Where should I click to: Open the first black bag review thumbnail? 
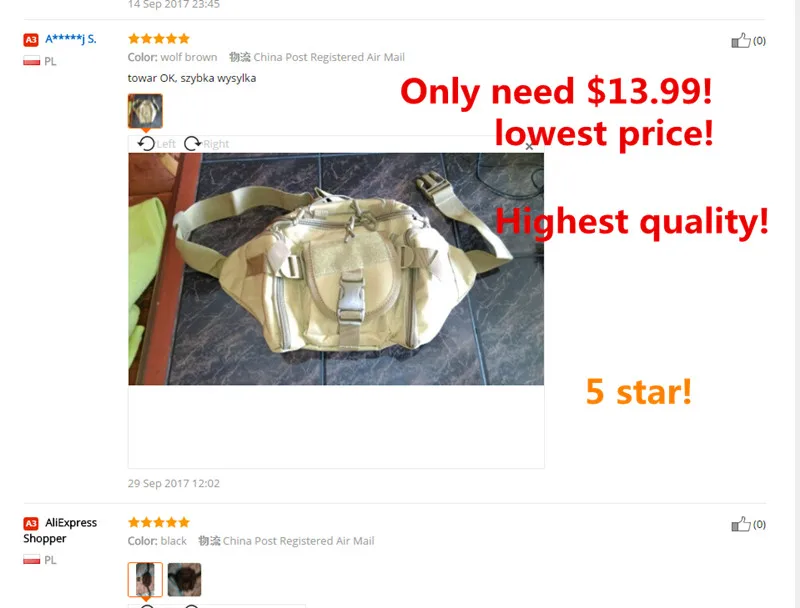pos(145,579)
